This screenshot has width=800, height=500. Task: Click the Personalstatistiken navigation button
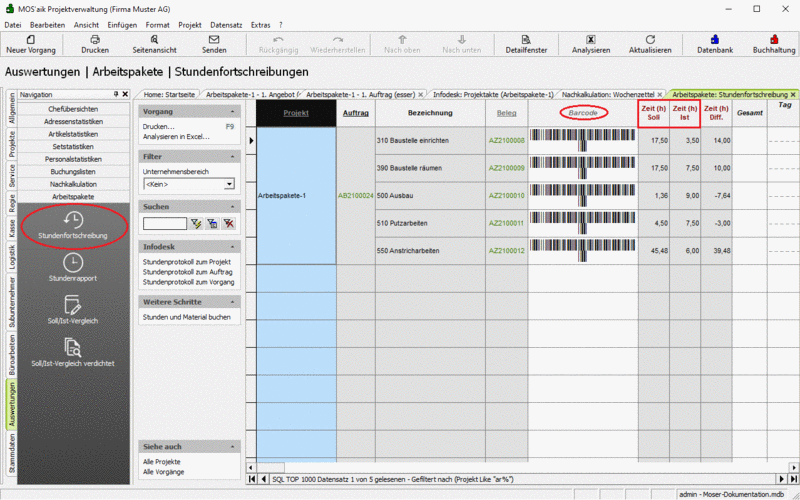(x=73, y=159)
